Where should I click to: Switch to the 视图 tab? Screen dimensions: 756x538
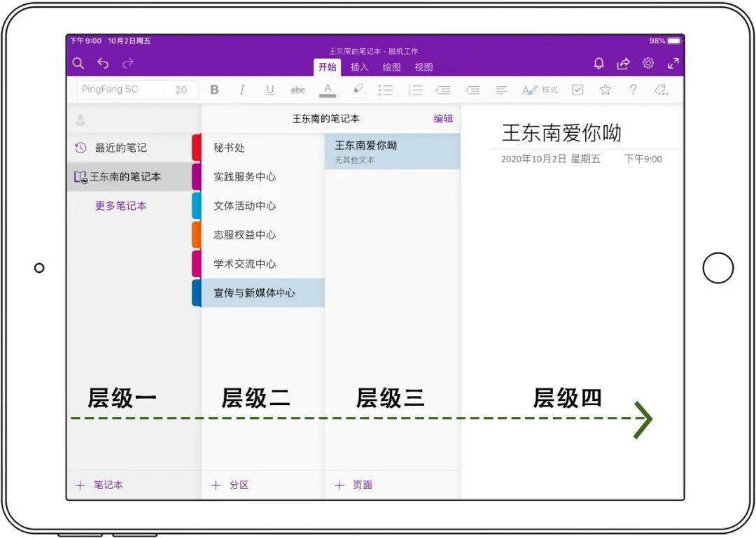tap(423, 67)
